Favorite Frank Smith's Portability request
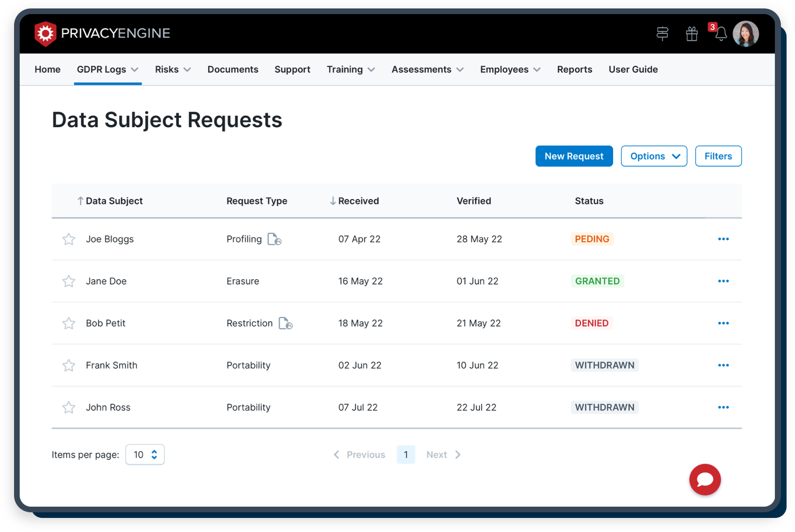 point(68,365)
